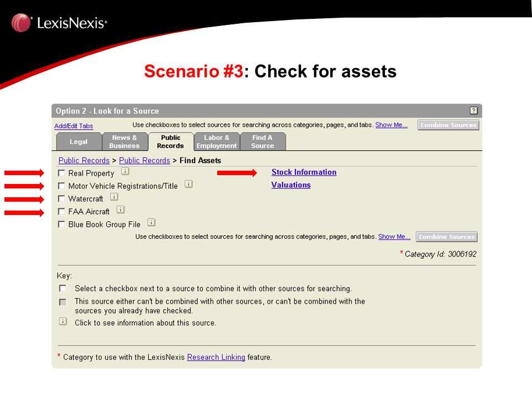Enable the Watercraft checkbox
Screen dimensions: 532x399
[x=62, y=199]
